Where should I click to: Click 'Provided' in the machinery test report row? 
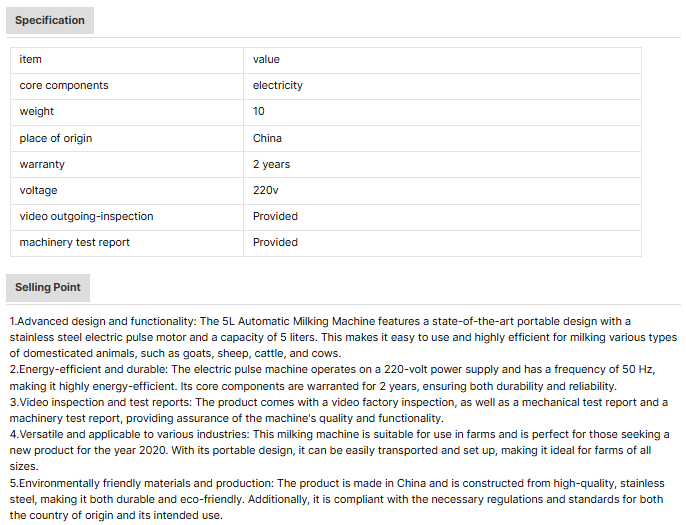275,242
